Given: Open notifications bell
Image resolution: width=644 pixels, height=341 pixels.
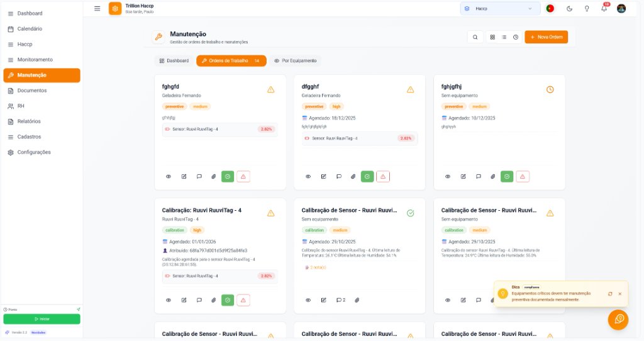Looking at the screenshot, I should click(x=604, y=9).
